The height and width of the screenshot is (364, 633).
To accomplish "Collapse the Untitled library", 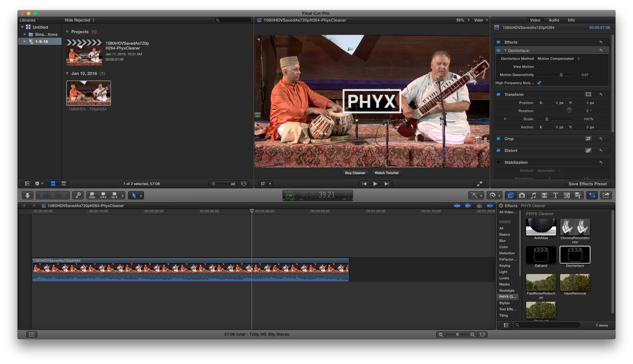I will click(x=22, y=27).
